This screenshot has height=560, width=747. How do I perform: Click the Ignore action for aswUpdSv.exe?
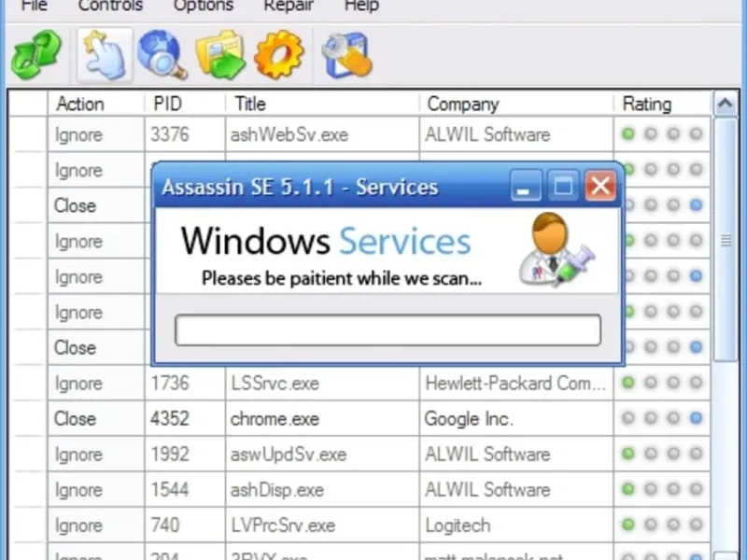[96, 454]
